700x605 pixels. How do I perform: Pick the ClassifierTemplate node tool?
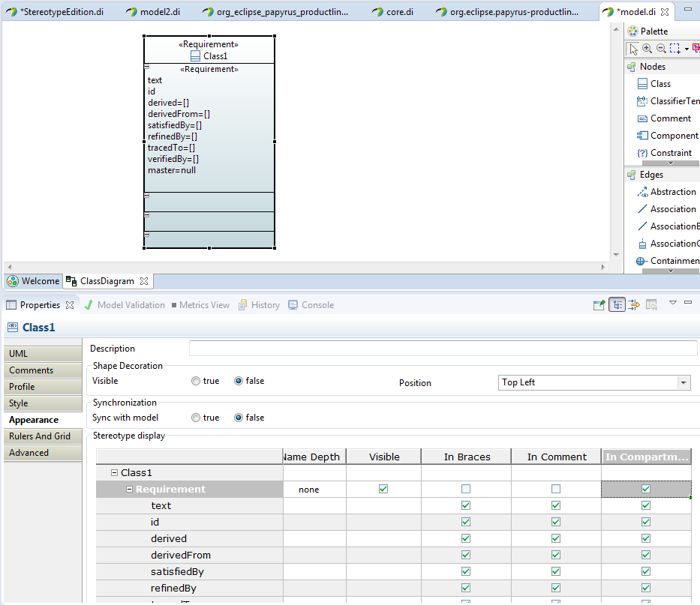[668, 101]
